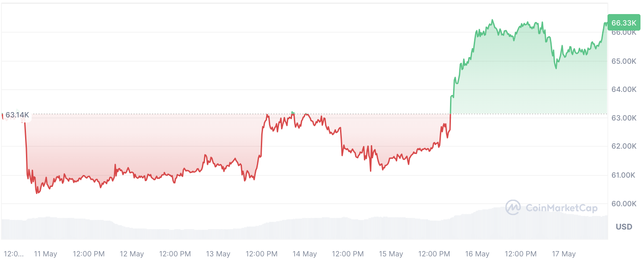Click the 63.00K price axis label
644x270 pixels.
pos(624,118)
